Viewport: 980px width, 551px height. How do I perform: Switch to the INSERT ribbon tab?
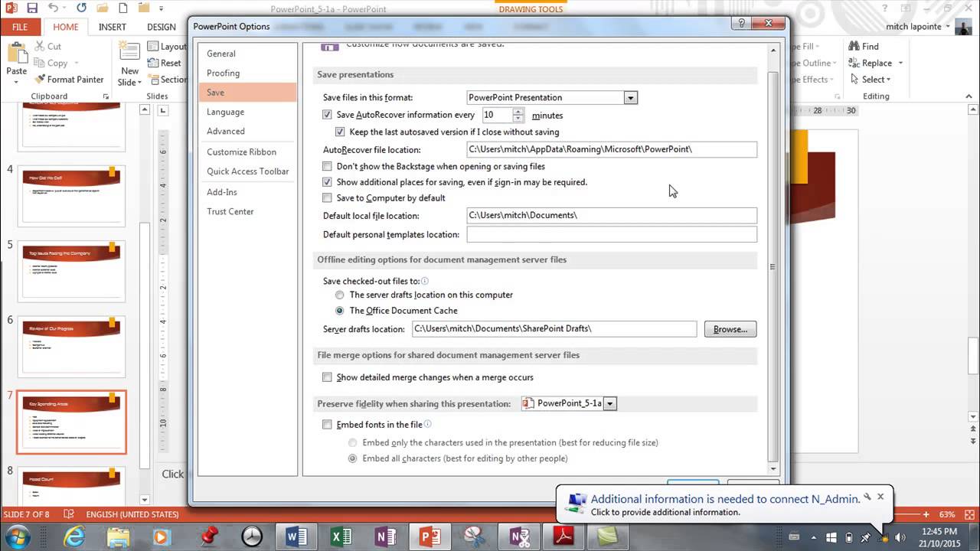pos(113,27)
